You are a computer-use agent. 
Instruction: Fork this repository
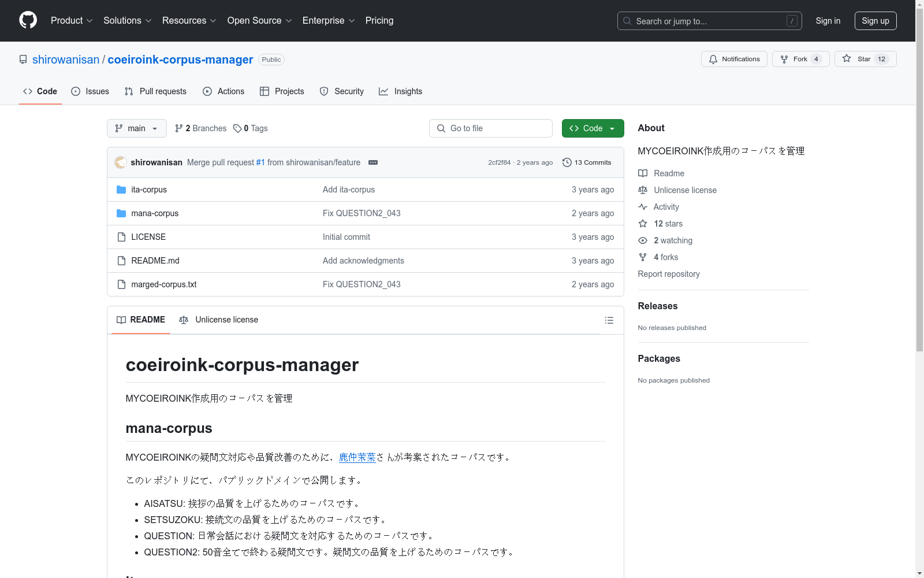pos(800,59)
